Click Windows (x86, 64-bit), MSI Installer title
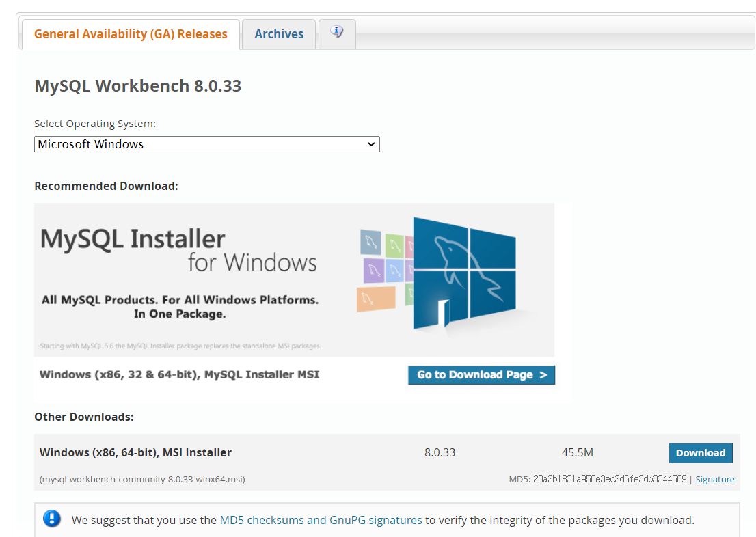756x537 pixels. pyautogui.click(x=135, y=453)
